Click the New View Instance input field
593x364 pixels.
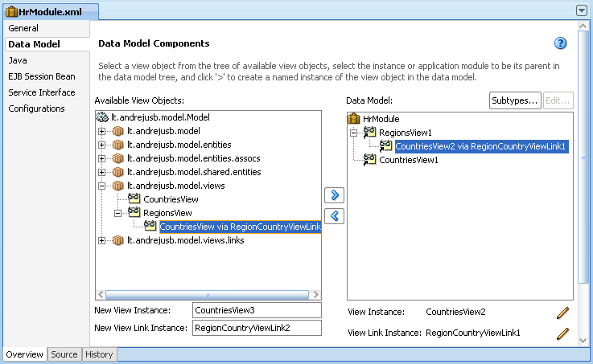(x=257, y=310)
